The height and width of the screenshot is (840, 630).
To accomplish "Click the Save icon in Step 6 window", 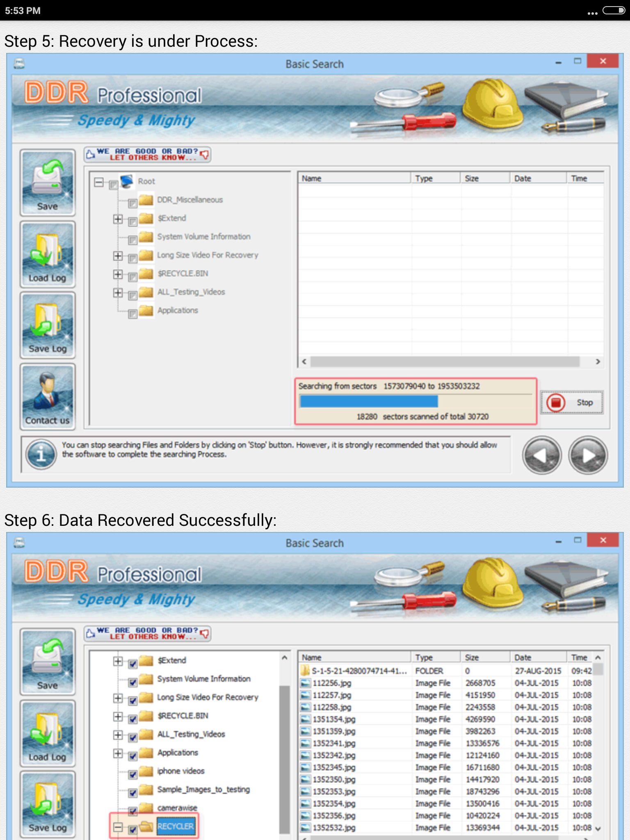I will click(48, 662).
